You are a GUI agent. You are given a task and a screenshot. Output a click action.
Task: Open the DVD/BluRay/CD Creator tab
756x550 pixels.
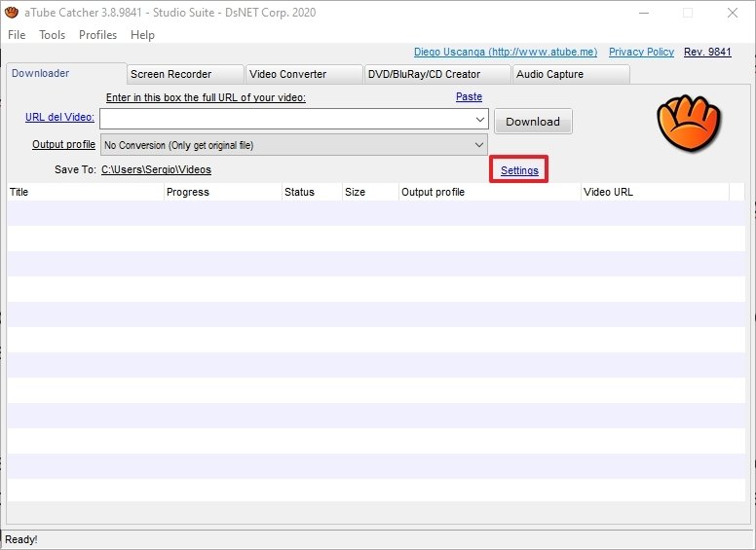(x=437, y=74)
